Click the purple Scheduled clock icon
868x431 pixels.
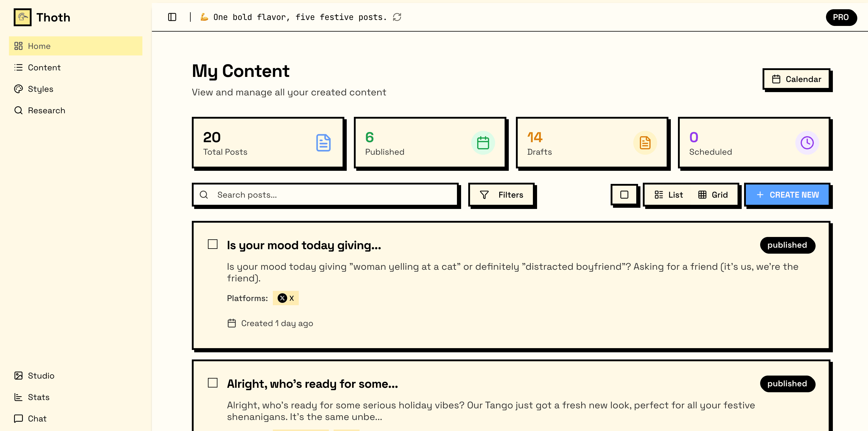807,143
